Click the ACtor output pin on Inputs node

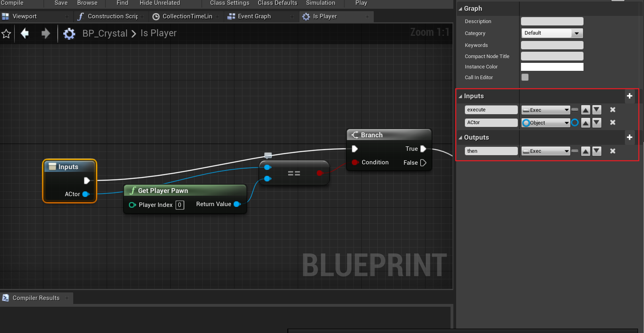click(x=86, y=194)
